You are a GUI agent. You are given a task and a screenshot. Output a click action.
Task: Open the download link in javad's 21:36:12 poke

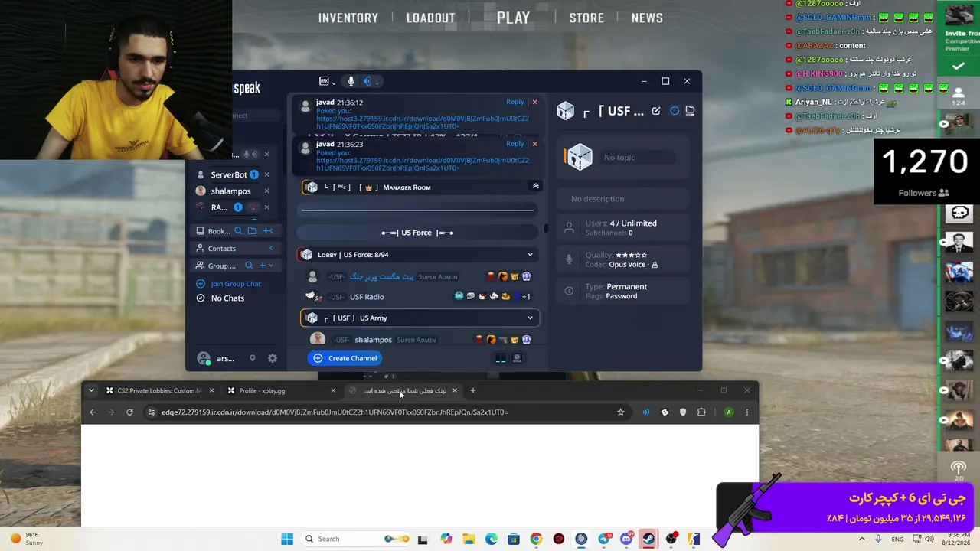click(423, 122)
